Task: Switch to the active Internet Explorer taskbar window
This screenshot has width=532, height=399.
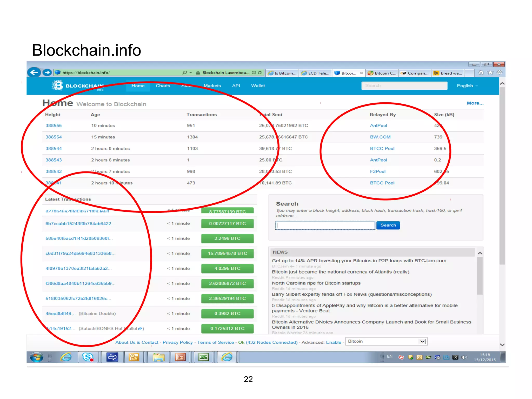Action: [227, 357]
